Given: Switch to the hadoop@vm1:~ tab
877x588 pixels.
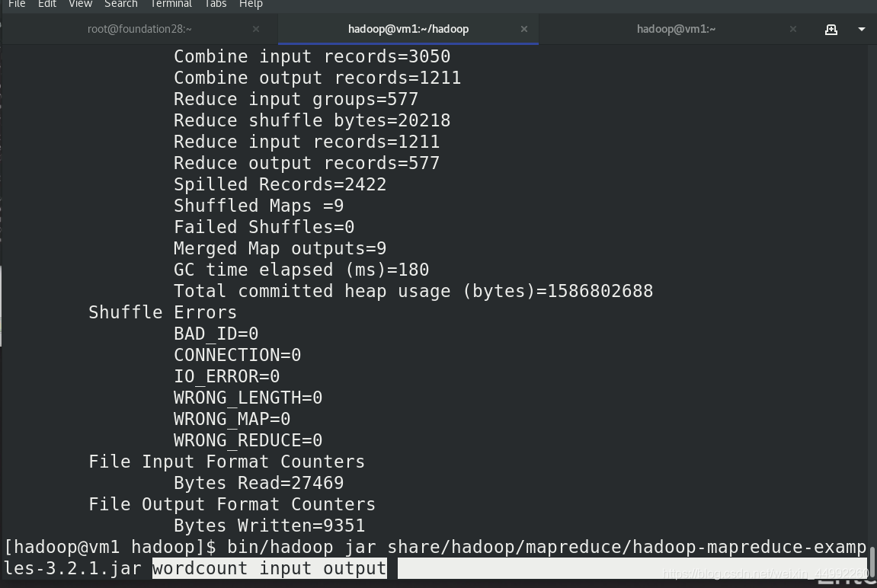Looking at the screenshot, I should pos(676,29).
